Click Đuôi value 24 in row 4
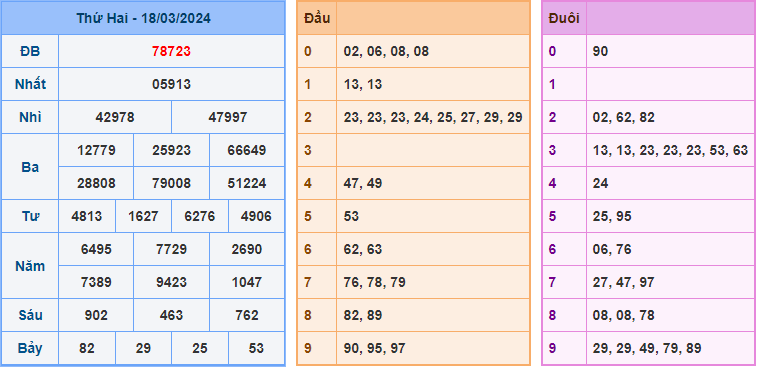 click(601, 184)
